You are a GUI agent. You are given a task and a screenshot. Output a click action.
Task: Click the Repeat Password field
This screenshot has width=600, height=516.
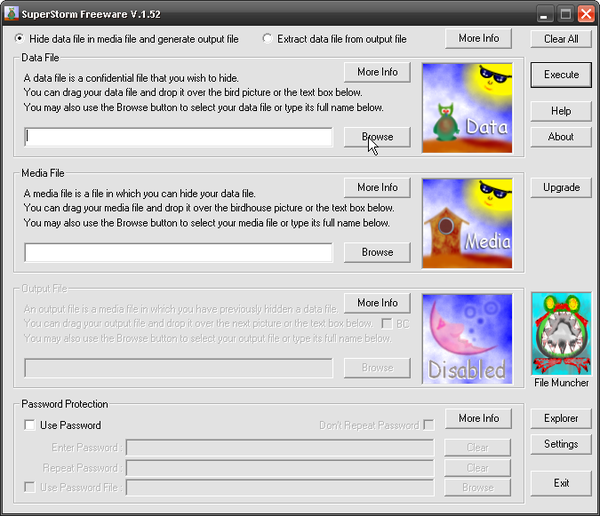[280, 468]
